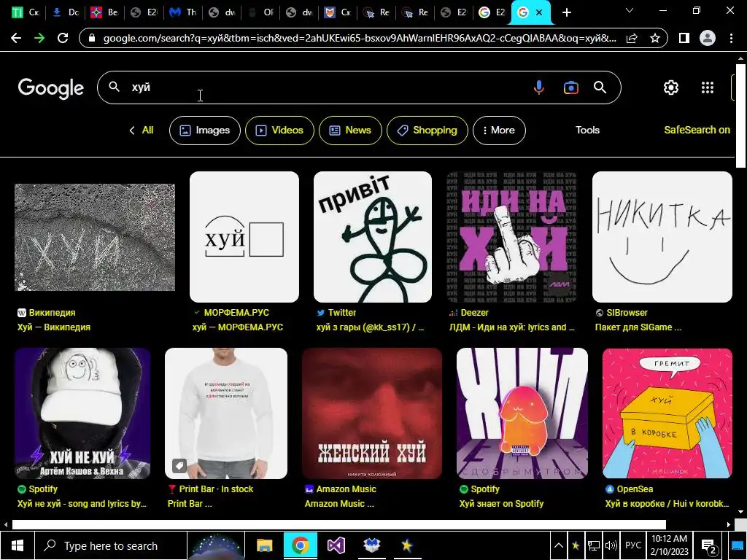Image resolution: width=747 pixels, height=560 pixels.
Task: Click the vertical page scrollbar
Action: pos(741,114)
